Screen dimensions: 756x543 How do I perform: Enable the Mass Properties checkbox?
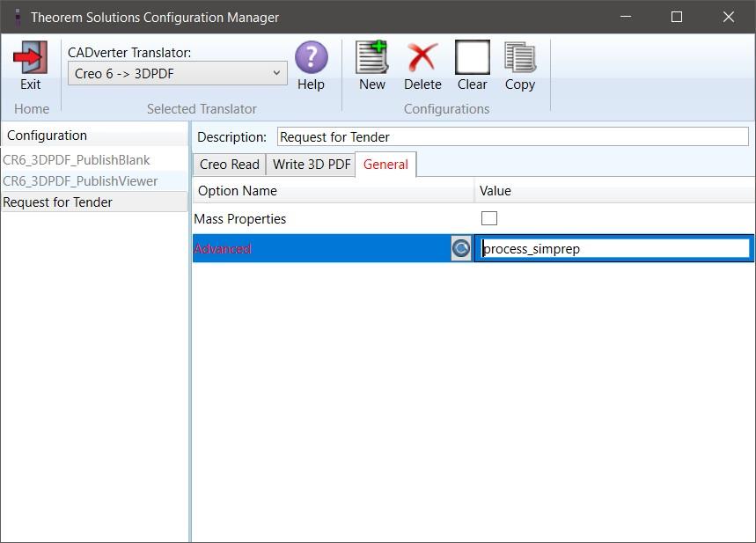(x=489, y=218)
